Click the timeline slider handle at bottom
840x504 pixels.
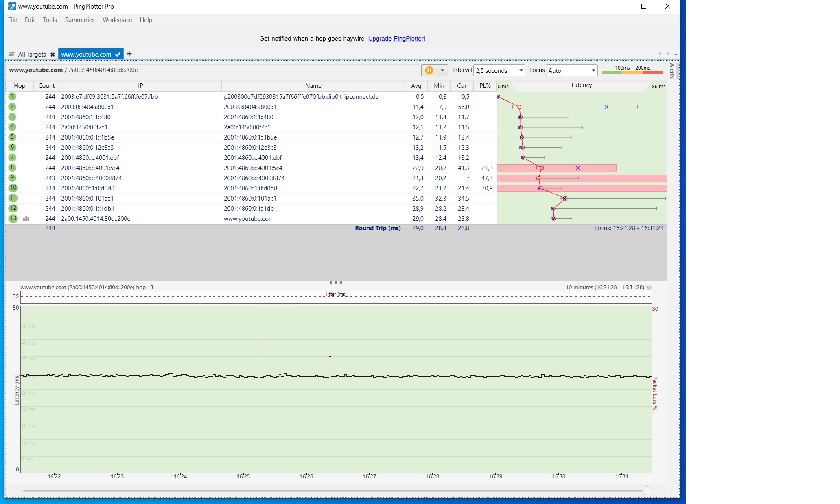point(647,491)
